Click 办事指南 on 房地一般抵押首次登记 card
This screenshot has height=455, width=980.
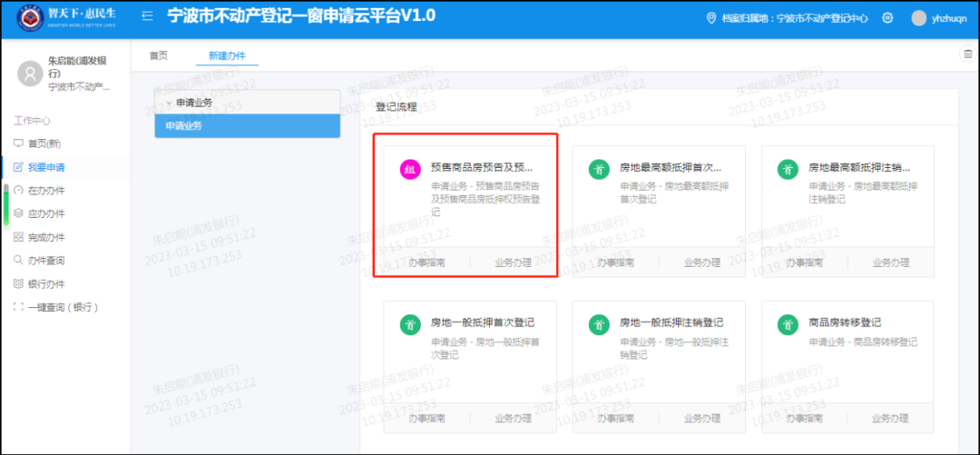point(427,418)
